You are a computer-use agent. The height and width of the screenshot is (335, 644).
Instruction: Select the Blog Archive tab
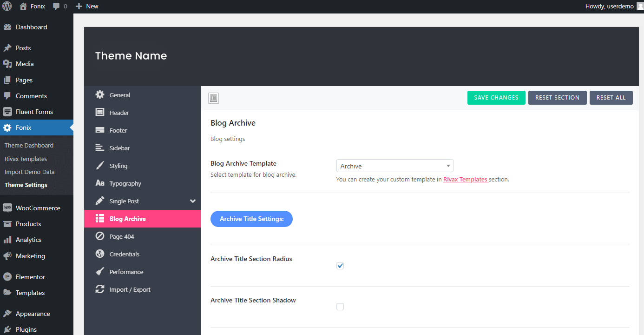point(142,219)
